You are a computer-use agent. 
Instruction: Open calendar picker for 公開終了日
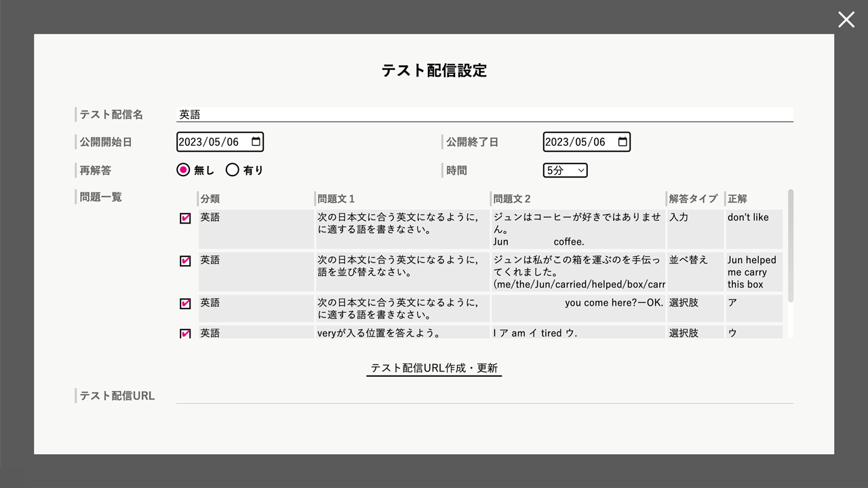[x=622, y=142]
